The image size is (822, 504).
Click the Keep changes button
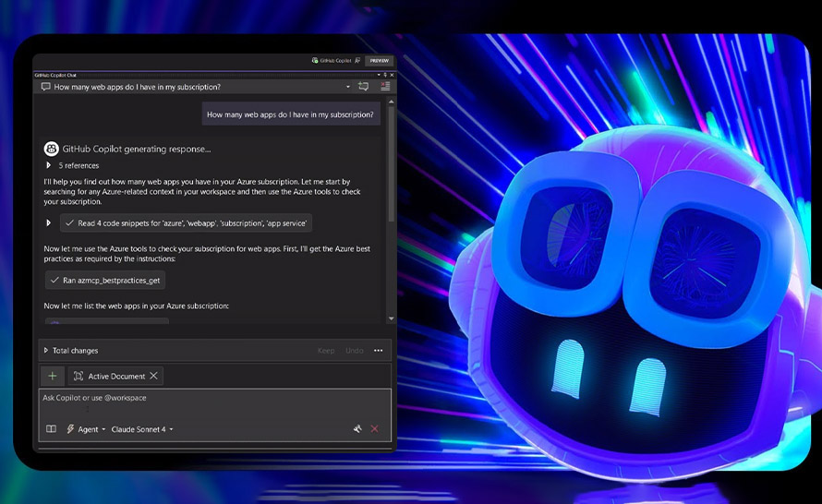326,351
